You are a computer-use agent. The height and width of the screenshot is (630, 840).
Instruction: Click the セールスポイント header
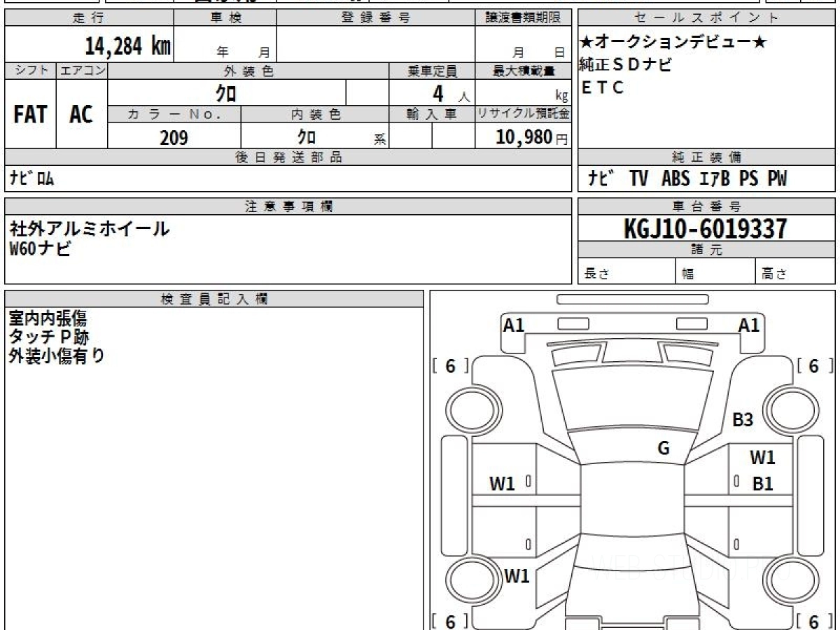tap(706, 18)
